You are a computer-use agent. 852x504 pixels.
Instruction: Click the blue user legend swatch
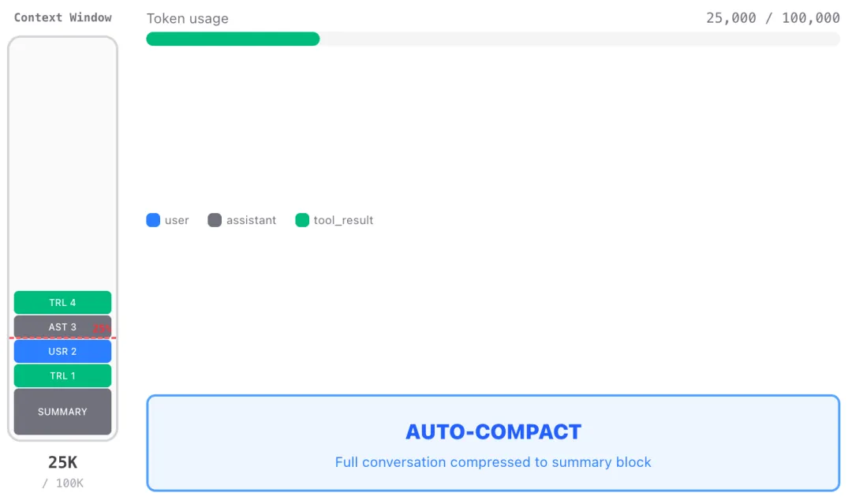[153, 220]
